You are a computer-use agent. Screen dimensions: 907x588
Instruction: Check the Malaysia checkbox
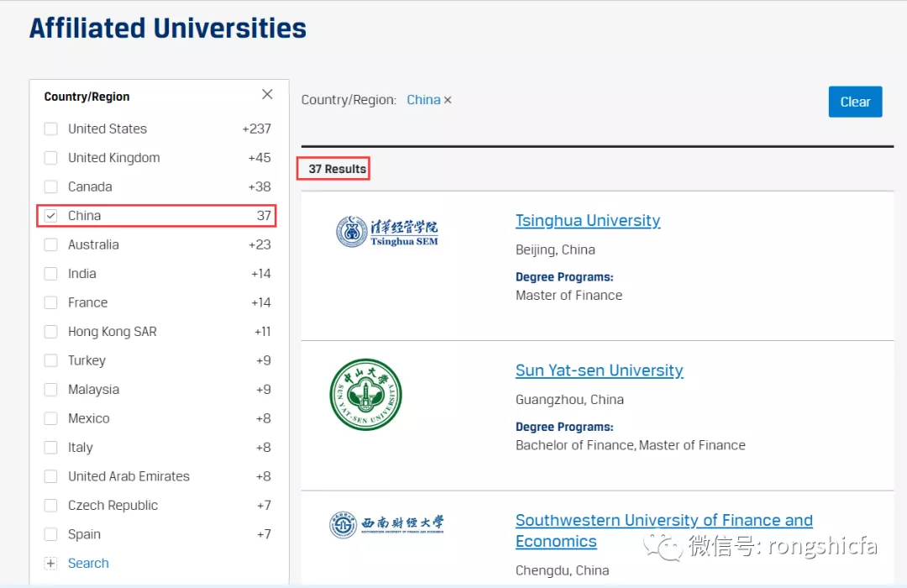51,389
